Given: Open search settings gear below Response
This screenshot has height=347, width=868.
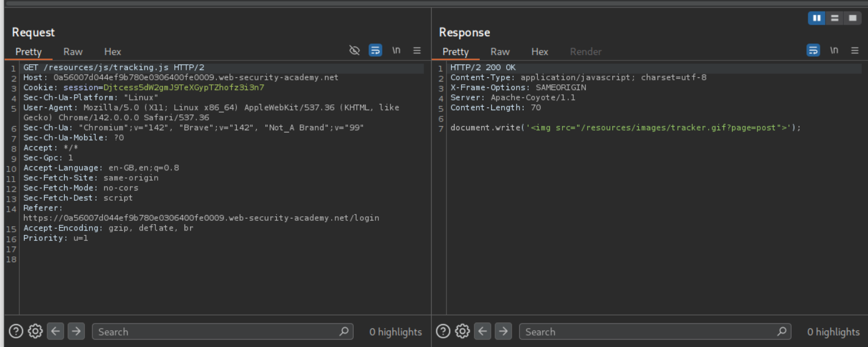Looking at the screenshot, I should coord(463,332).
